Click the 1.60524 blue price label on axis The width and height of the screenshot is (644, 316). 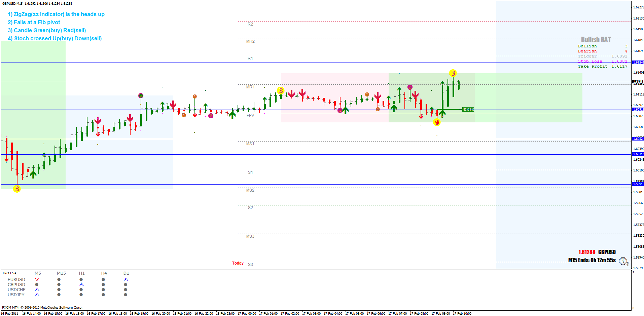pyautogui.click(x=638, y=139)
